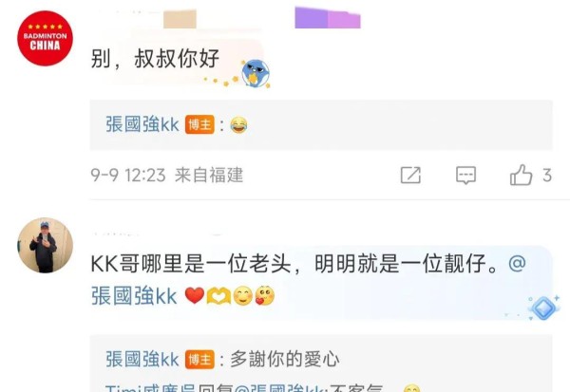
Task: Open reply bubble icon on first comment
Action: [465, 175]
